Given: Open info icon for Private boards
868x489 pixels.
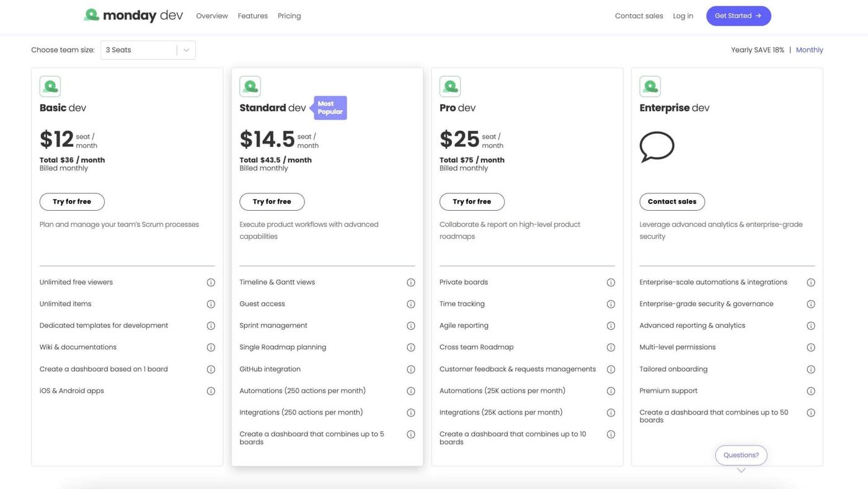Looking at the screenshot, I should point(611,283).
